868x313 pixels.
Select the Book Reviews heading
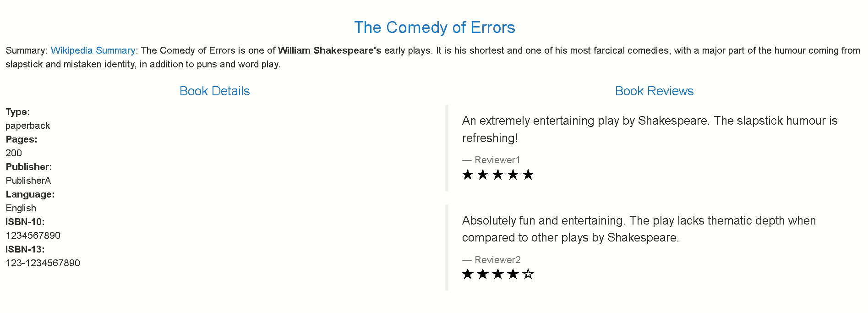pyautogui.click(x=654, y=91)
